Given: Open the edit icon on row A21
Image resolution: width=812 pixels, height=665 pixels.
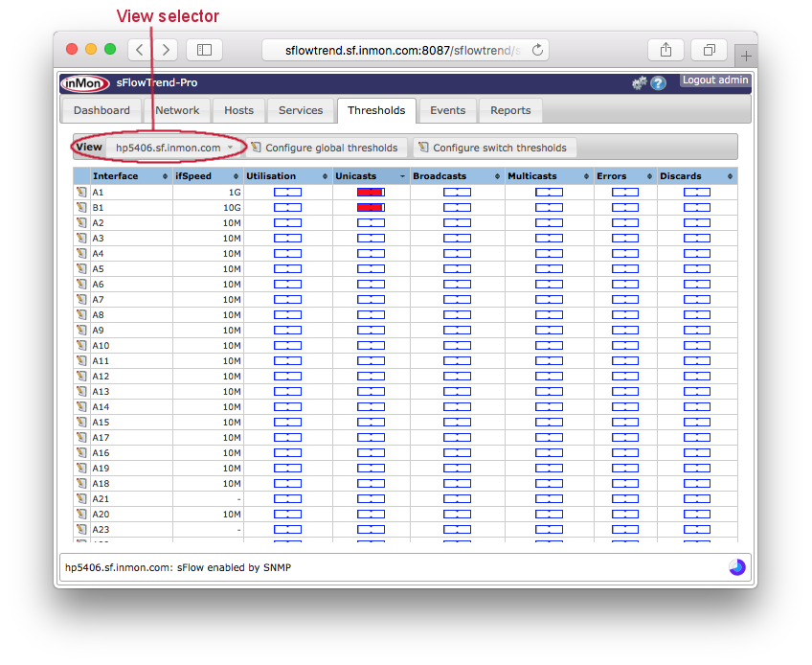Looking at the screenshot, I should (81, 498).
